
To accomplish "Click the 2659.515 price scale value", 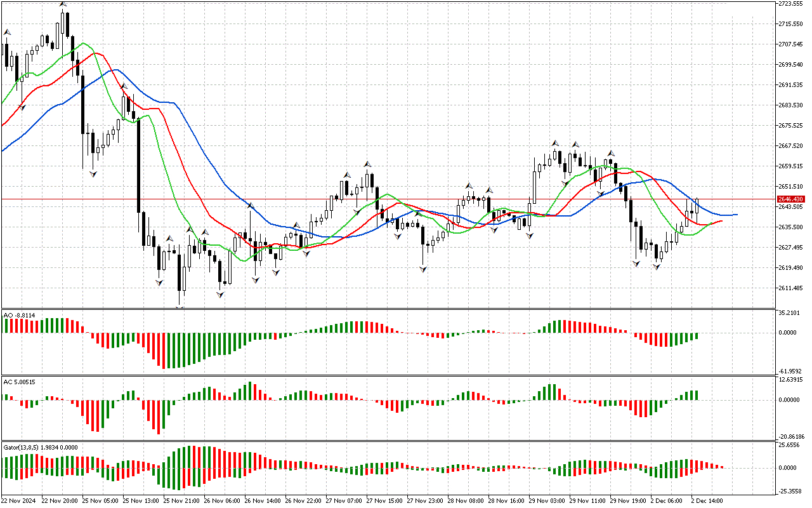I will point(791,166).
